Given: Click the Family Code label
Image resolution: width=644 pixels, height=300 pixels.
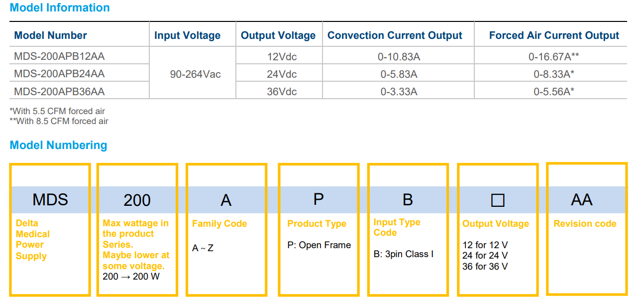Looking at the screenshot, I should click(219, 224).
